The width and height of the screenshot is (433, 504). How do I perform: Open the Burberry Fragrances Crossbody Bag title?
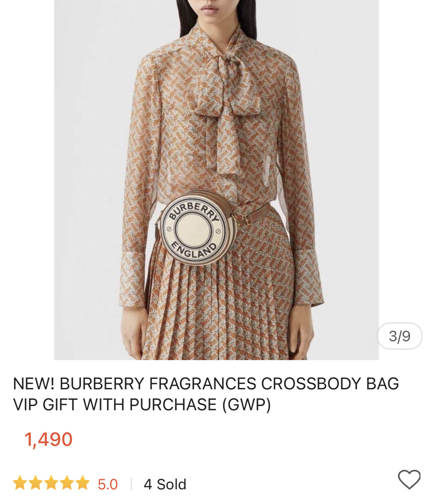pos(206,383)
